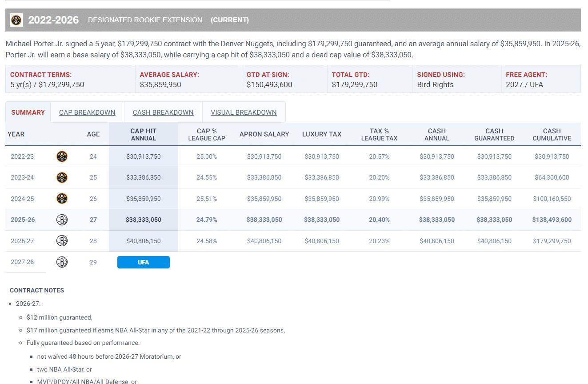The width and height of the screenshot is (588, 384).
Task: Click the blue UFA button
Action: point(143,262)
